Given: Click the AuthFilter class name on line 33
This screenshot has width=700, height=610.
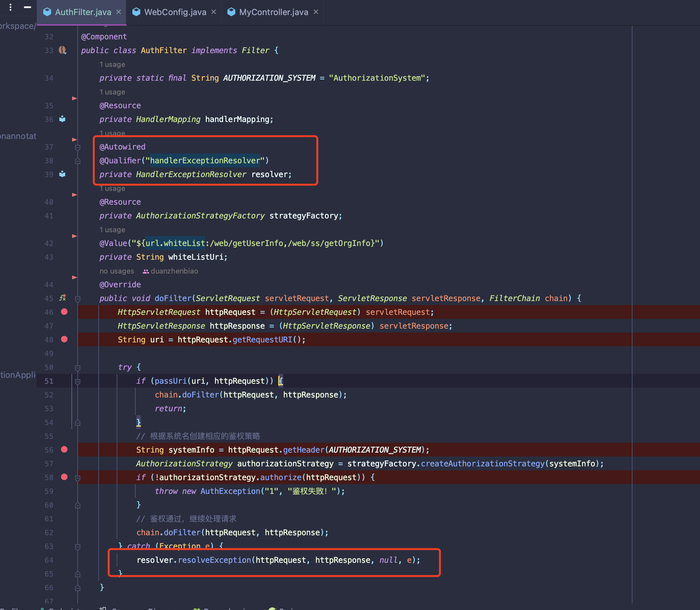Looking at the screenshot, I should tap(164, 51).
